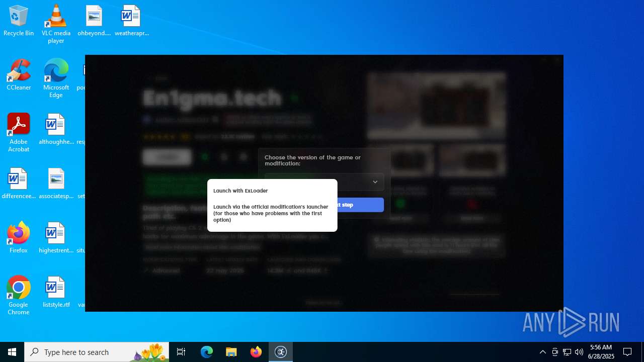Select the liststyle.rtf document icon
Screen dimensions: 644x362
pos(56,293)
